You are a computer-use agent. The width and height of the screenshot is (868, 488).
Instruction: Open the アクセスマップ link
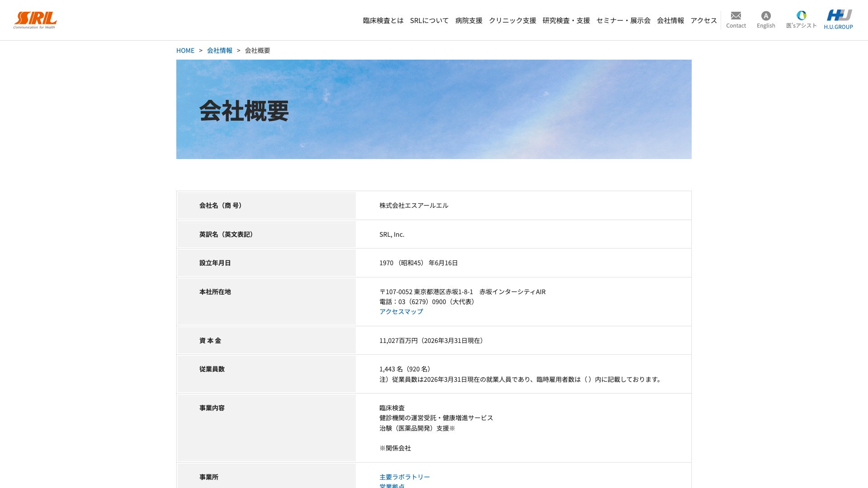click(x=401, y=311)
